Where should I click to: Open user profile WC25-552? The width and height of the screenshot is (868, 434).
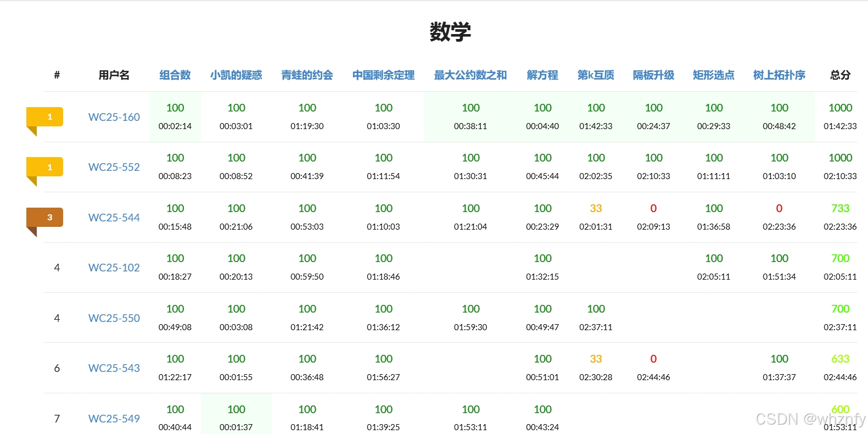click(x=114, y=167)
